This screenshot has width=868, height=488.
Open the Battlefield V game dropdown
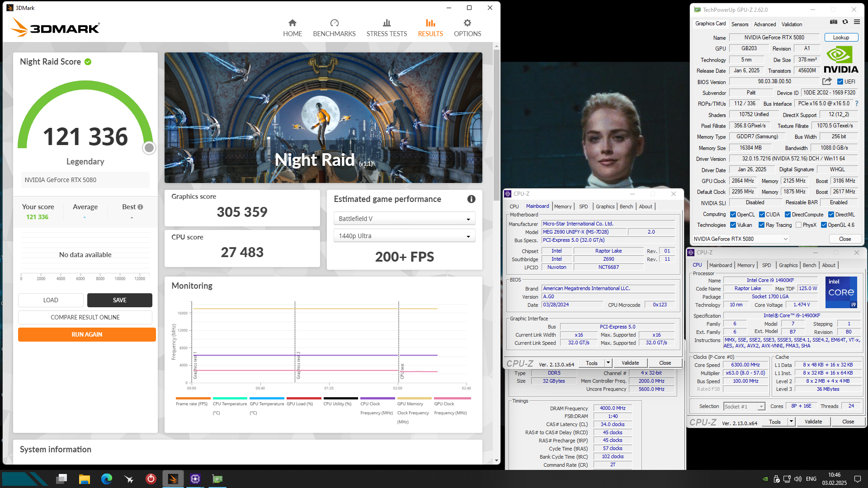click(404, 219)
